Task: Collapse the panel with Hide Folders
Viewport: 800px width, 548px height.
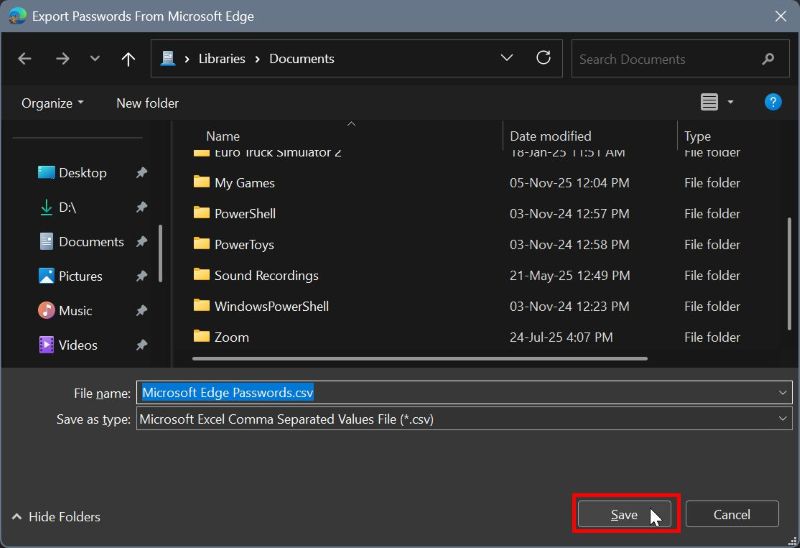Action: coord(56,517)
